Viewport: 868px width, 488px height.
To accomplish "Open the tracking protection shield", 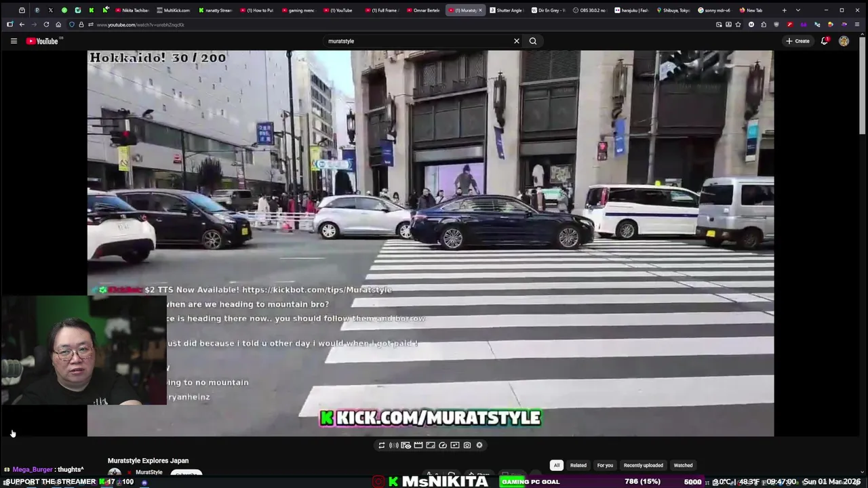I will click(x=72, y=24).
